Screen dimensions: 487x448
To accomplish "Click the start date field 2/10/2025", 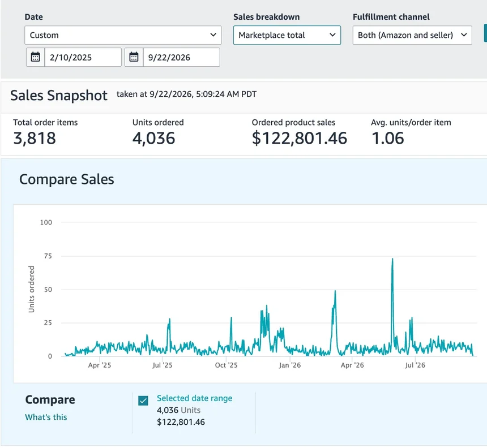I will click(x=83, y=57).
